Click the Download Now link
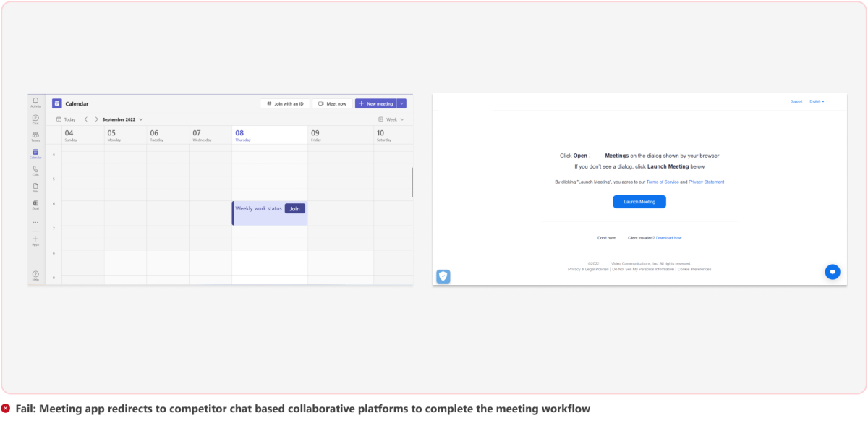868x426 pixels. (x=668, y=237)
